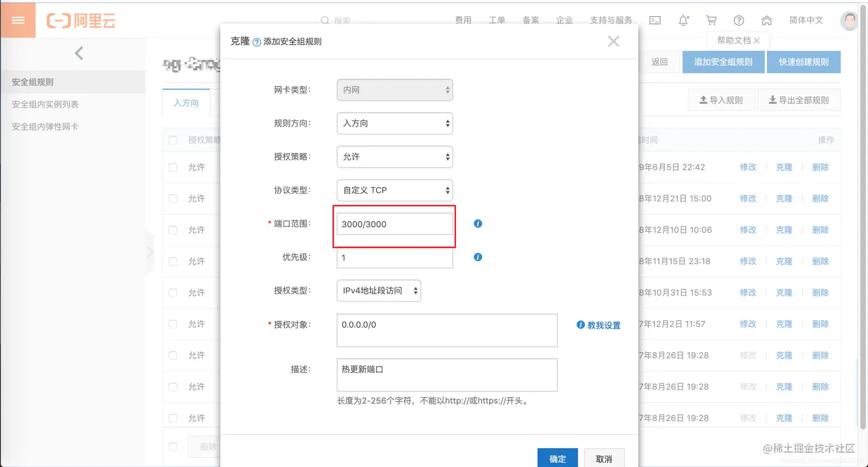The height and width of the screenshot is (467, 868).
Task: Open the 网卡类型 dropdown
Action: (395, 90)
